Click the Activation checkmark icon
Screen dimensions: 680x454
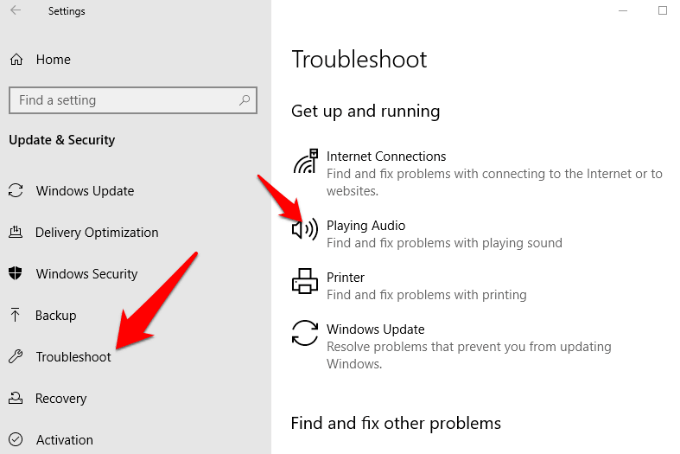16,440
